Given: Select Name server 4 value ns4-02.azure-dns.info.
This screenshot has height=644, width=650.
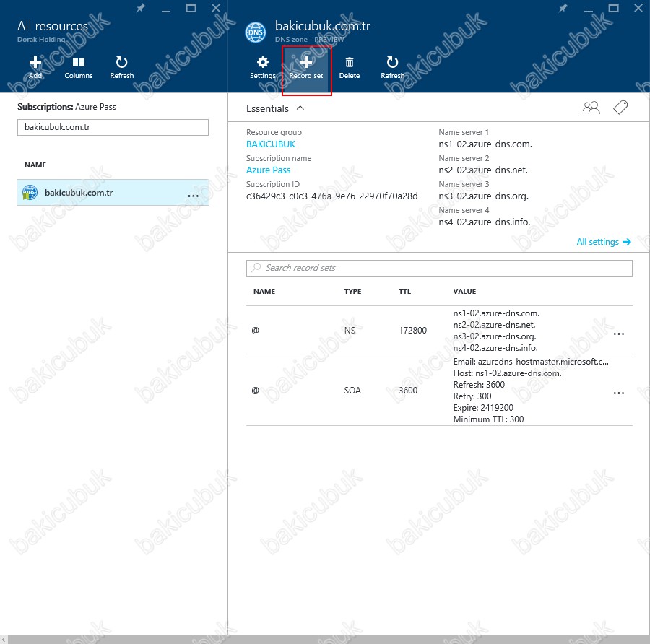Looking at the screenshot, I should pyautogui.click(x=485, y=222).
